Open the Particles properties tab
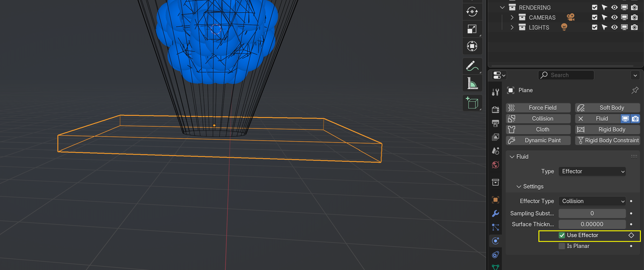This screenshot has width=644, height=270. (x=496, y=227)
